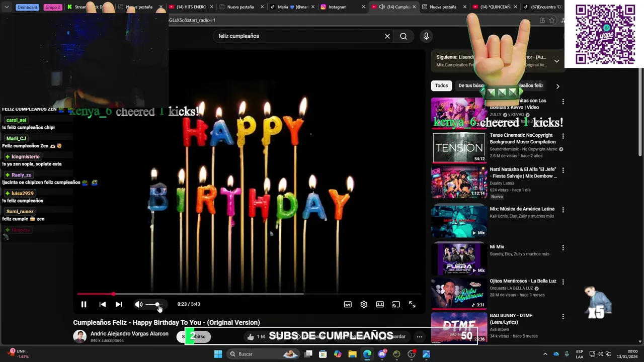Open 'Mix: Música de América Latina' title
Image resolution: width=644 pixels, height=362 pixels.
522,209
